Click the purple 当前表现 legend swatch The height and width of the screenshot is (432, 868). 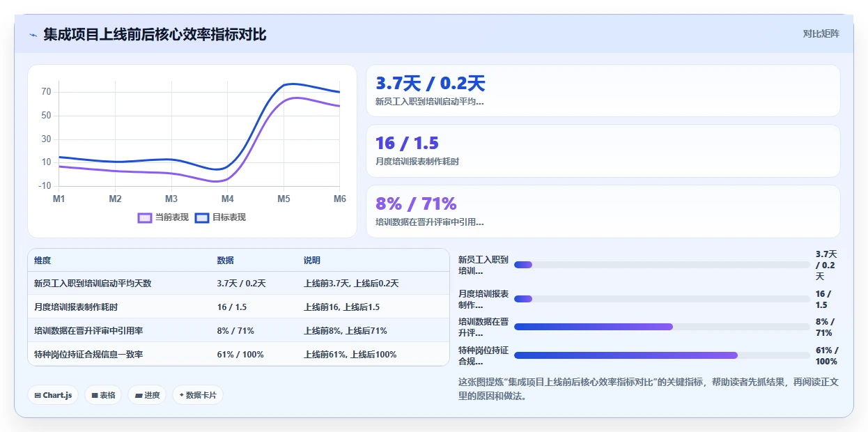[145, 217]
